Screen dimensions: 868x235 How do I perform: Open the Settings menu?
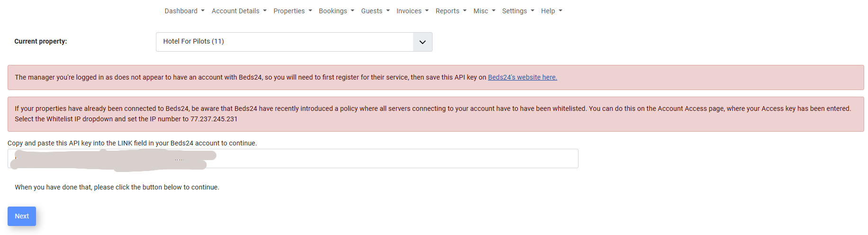pyautogui.click(x=518, y=11)
